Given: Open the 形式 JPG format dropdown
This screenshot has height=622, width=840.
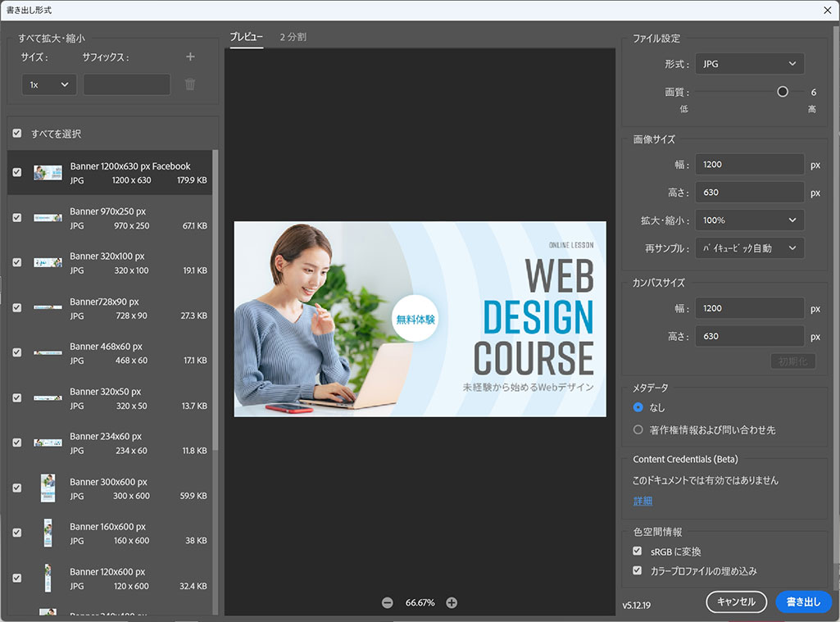Looking at the screenshot, I should point(750,64).
